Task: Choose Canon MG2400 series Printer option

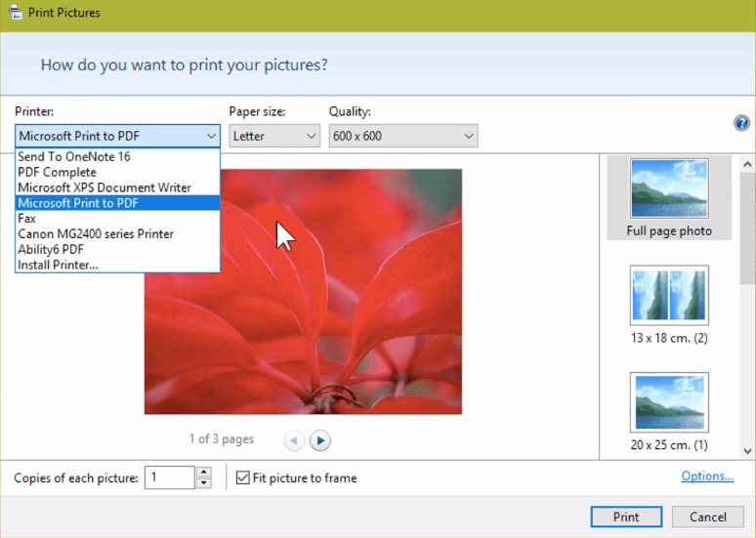Action: (x=96, y=234)
